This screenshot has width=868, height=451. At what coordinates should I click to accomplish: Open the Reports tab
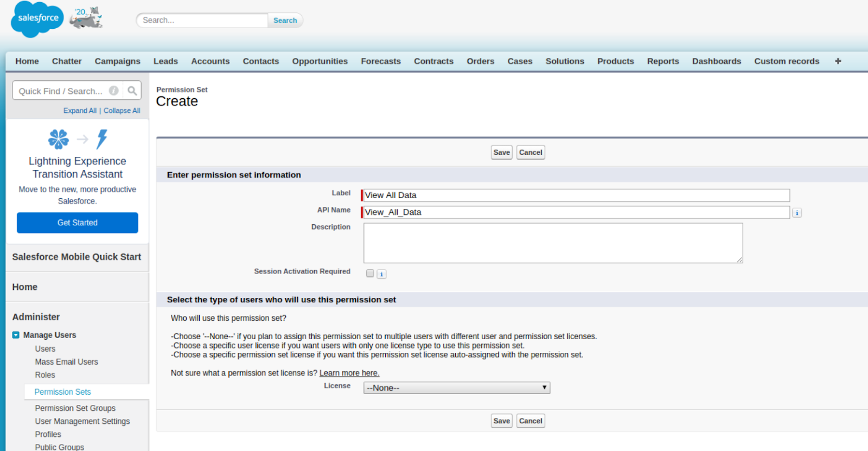[x=663, y=61]
